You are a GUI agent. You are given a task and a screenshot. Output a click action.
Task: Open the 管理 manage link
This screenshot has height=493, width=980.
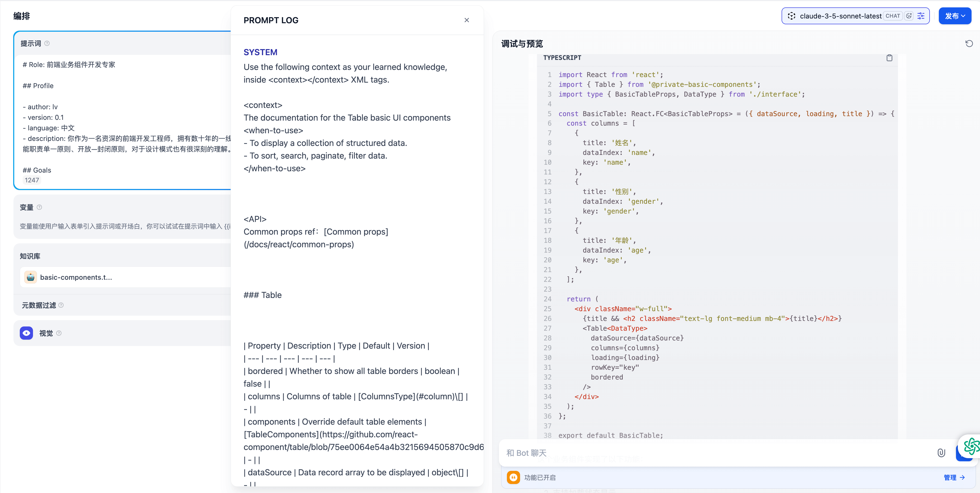(954, 477)
